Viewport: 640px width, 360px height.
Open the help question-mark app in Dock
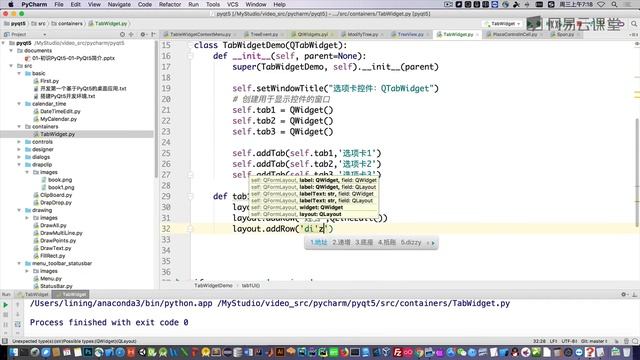pos(589,352)
